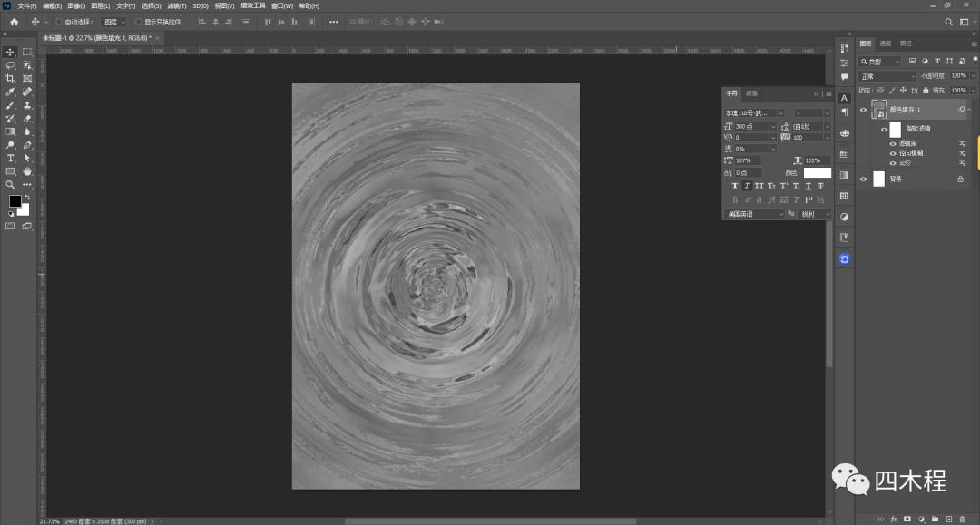Choose the Zoom tool in toolbox
This screenshot has width=980, height=525.
tap(10, 184)
